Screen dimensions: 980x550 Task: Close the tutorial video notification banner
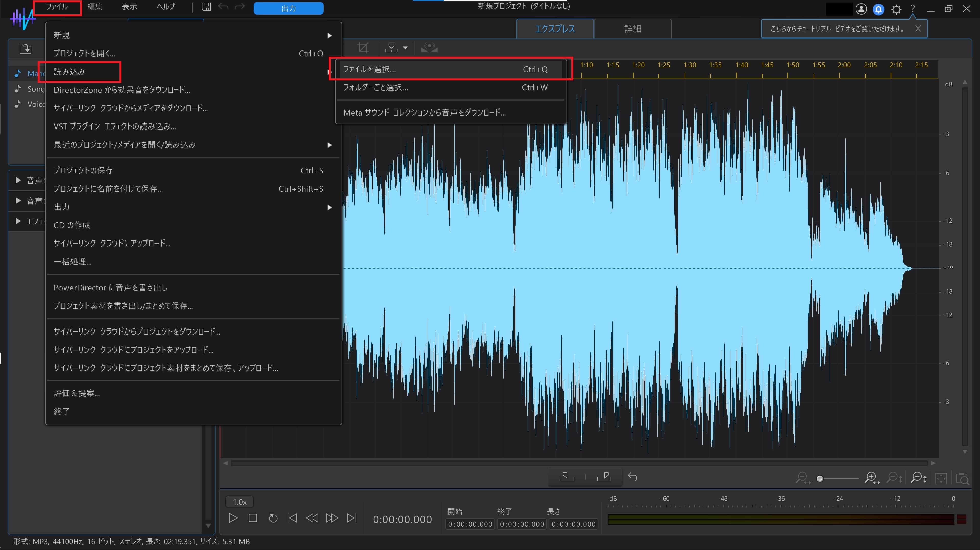click(918, 29)
